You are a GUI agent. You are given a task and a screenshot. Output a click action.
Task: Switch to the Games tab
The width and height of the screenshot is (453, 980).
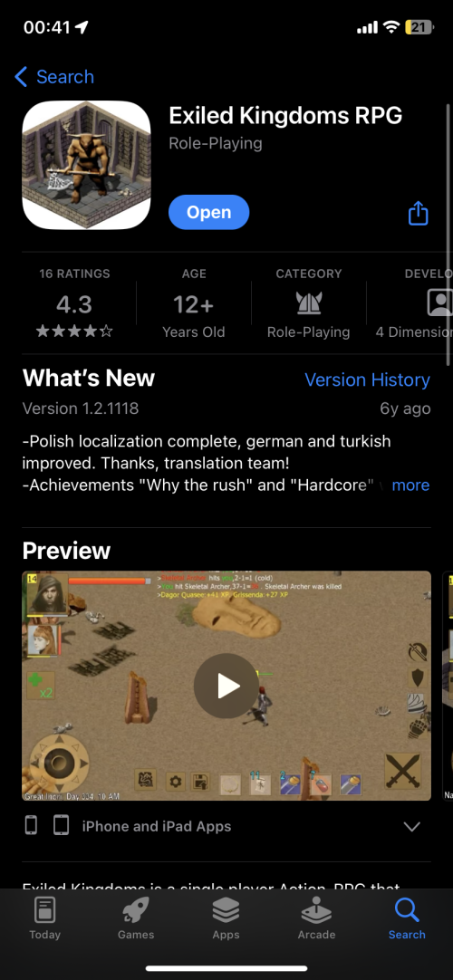tap(136, 918)
